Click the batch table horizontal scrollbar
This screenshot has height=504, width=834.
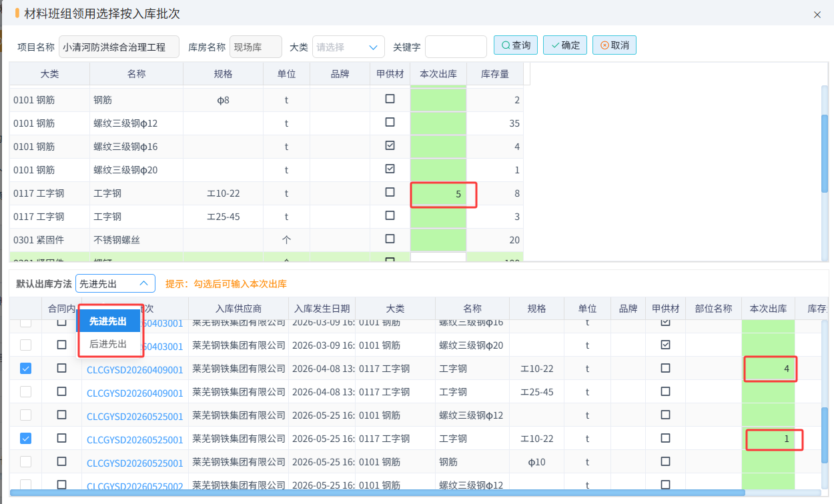377,493
